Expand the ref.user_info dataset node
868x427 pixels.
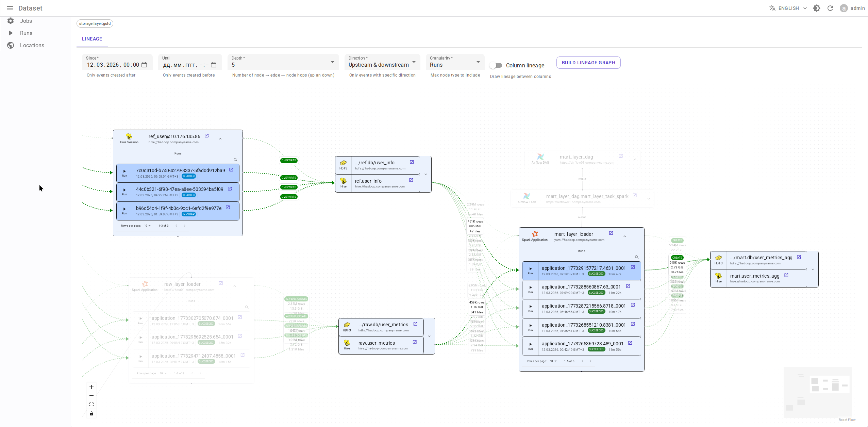coord(425,174)
